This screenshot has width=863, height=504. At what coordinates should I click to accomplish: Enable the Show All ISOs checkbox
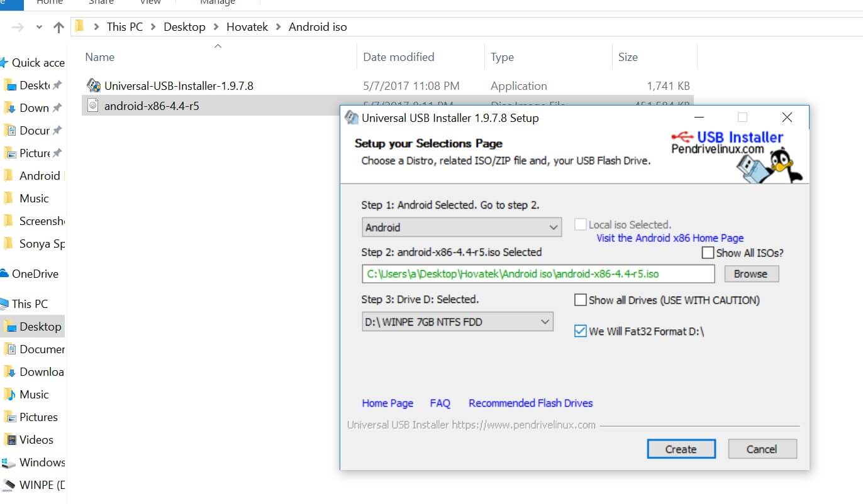click(x=707, y=252)
